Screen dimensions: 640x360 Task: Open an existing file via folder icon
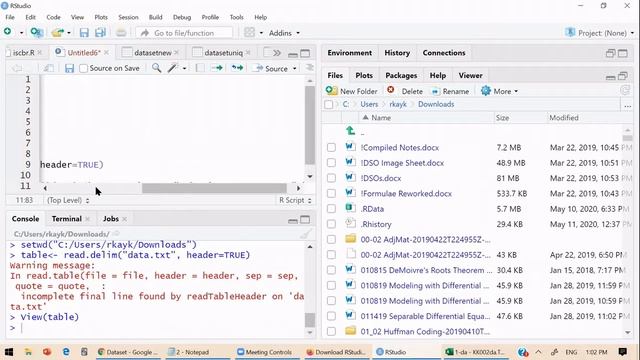click(58, 33)
